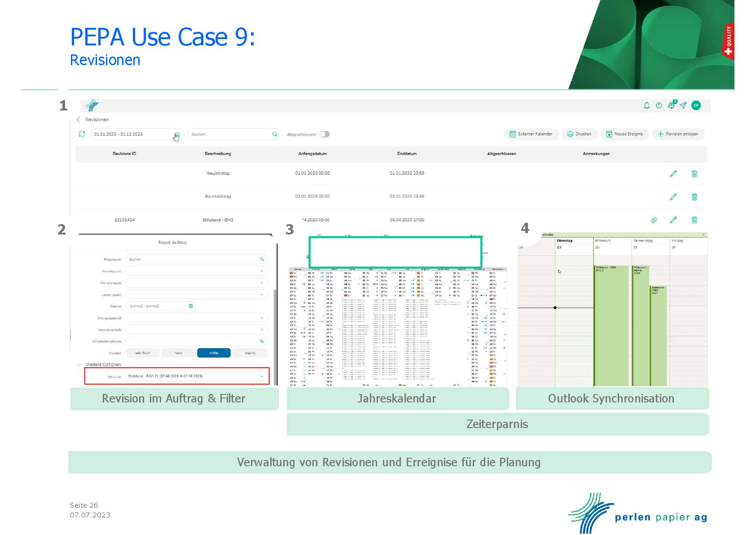Screen dimensions: 756x535
Task: Click the PEPA app logo
Action: tap(92, 106)
